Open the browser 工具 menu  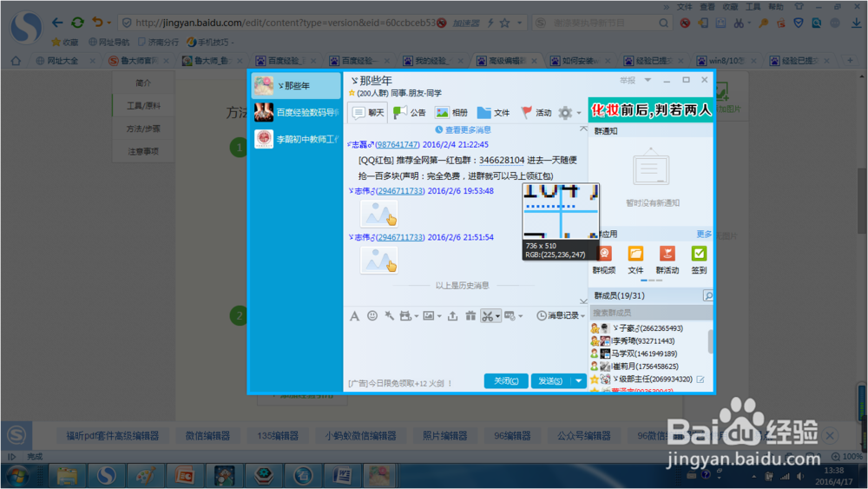(x=753, y=7)
